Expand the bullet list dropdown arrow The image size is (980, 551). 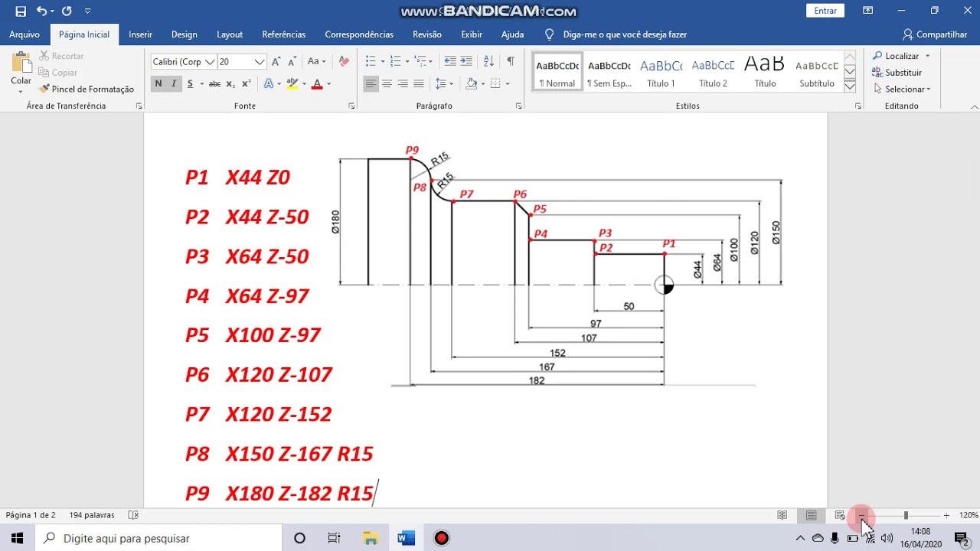(x=382, y=61)
